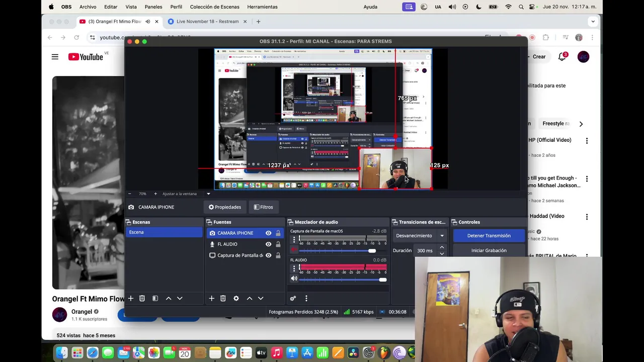
Task: Remove the selected source with the trash icon
Action: pyautogui.click(x=223, y=299)
